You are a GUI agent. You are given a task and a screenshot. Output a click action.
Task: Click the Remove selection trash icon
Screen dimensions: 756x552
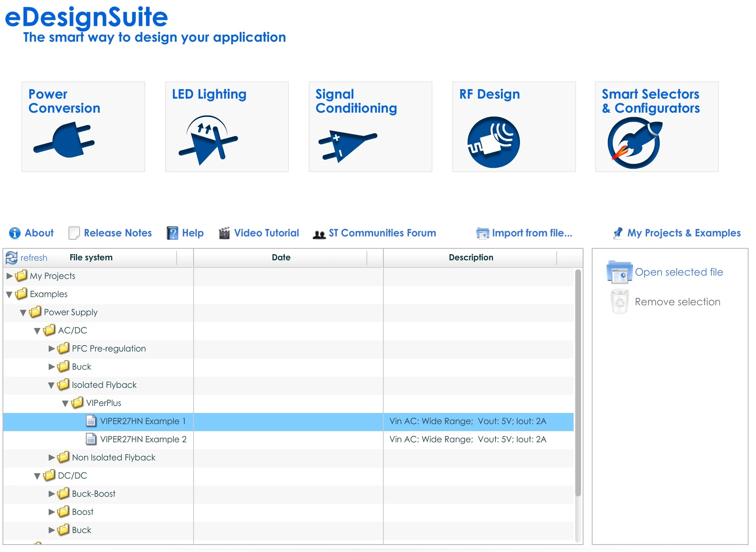620,302
